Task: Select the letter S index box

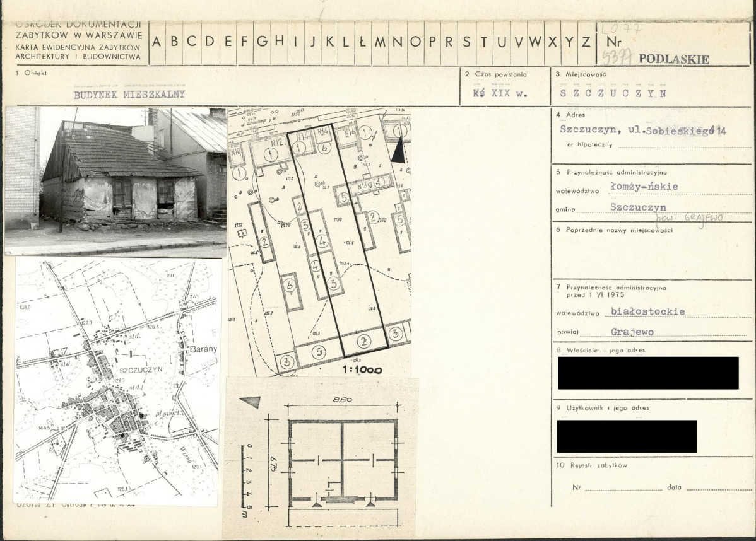Action: [466, 42]
